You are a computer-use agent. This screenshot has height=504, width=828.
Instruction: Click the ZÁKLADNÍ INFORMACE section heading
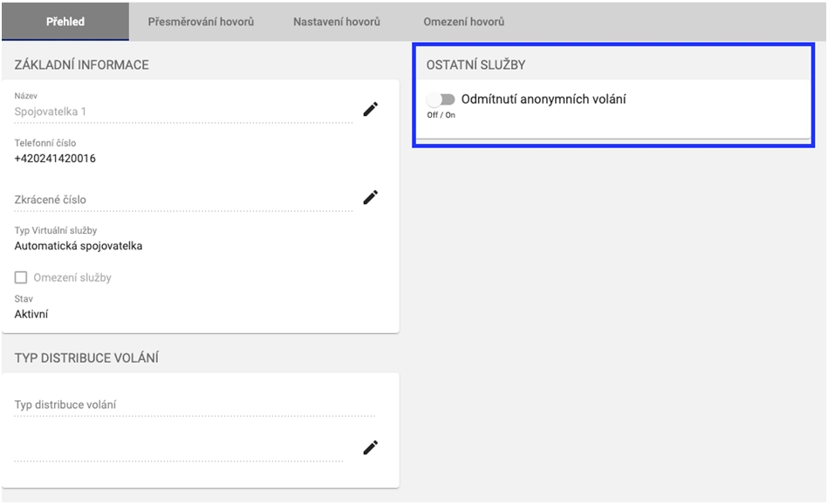click(x=82, y=65)
